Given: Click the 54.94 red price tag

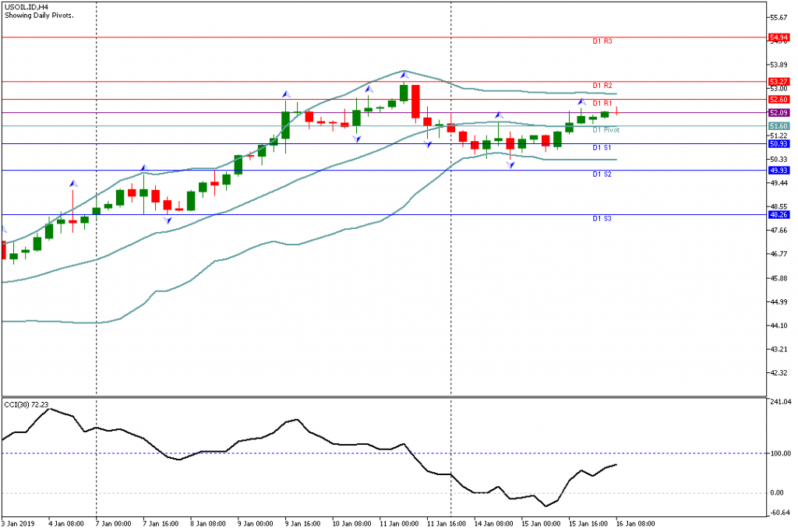Looking at the screenshot, I should [777, 37].
